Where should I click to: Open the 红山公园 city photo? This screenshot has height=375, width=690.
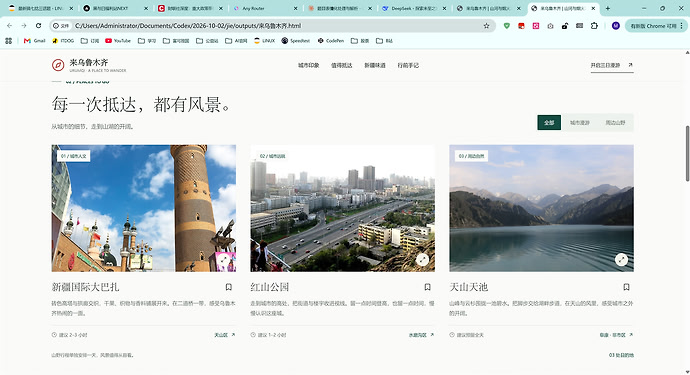pyautogui.click(x=342, y=208)
